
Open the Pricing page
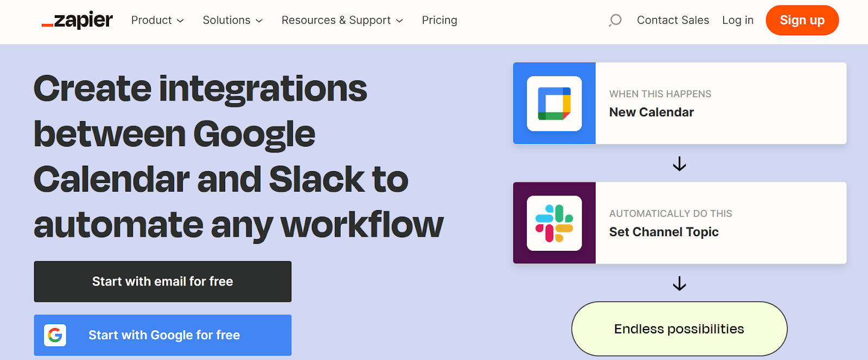pos(439,20)
